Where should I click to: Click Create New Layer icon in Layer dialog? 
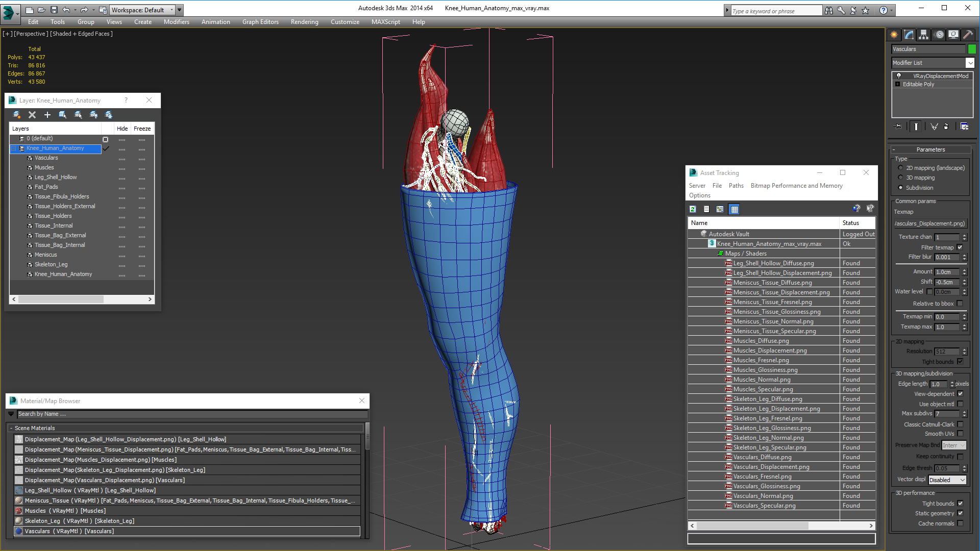click(17, 115)
